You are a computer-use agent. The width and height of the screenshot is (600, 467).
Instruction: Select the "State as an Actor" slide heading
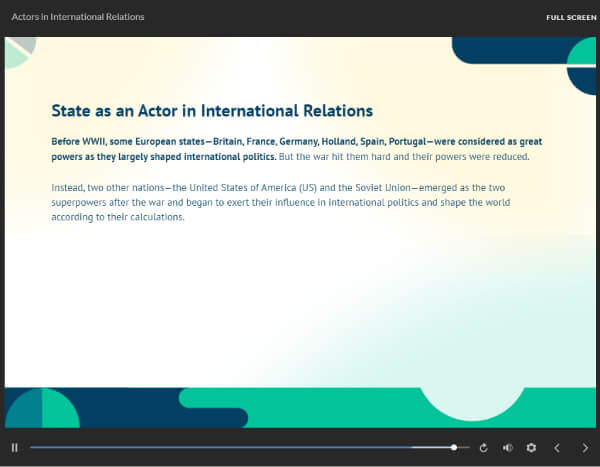pos(212,111)
